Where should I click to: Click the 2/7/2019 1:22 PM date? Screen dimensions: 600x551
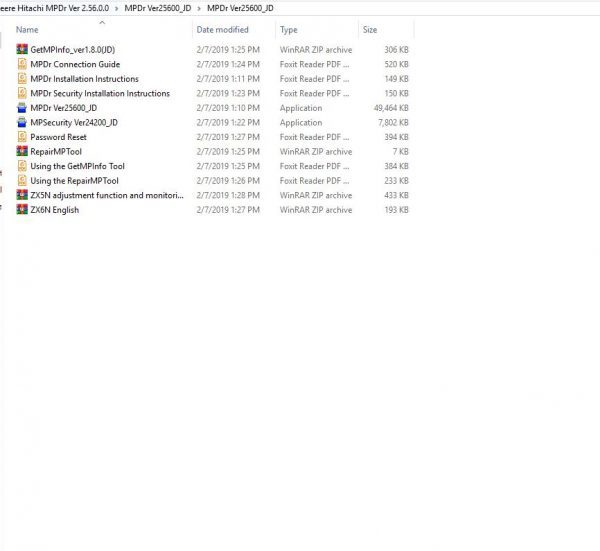[x=228, y=122]
